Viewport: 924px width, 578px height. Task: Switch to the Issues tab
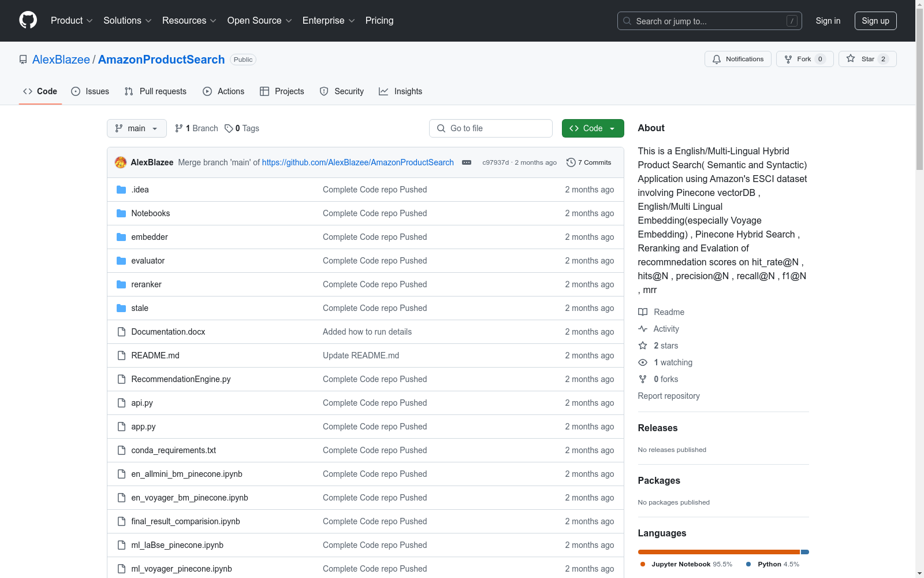tap(90, 91)
